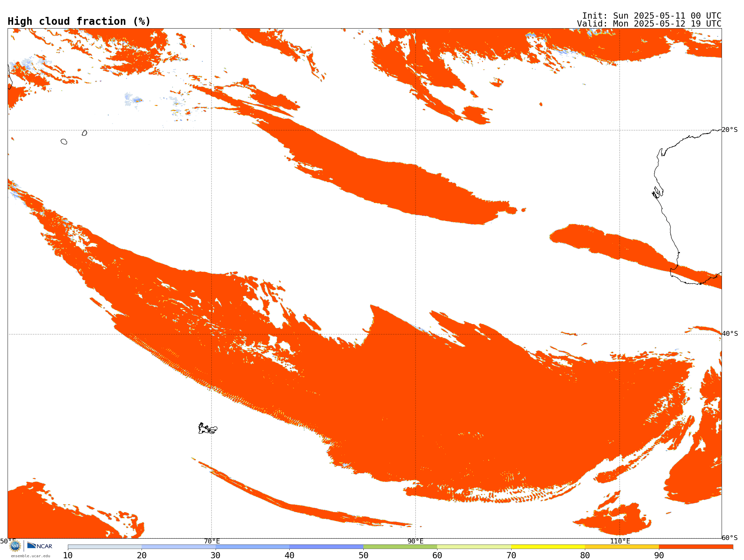Click the colorbar tick label 80
The image size is (744, 560).
click(x=585, y=556)
